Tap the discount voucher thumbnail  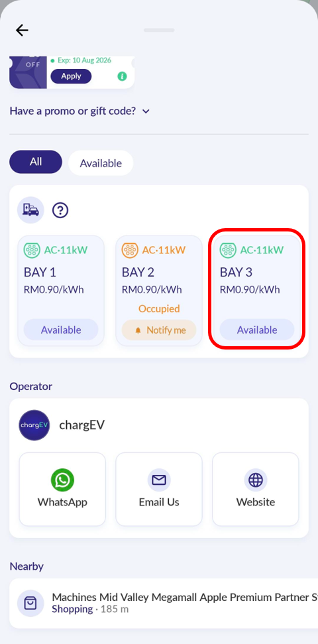point(28,72)
